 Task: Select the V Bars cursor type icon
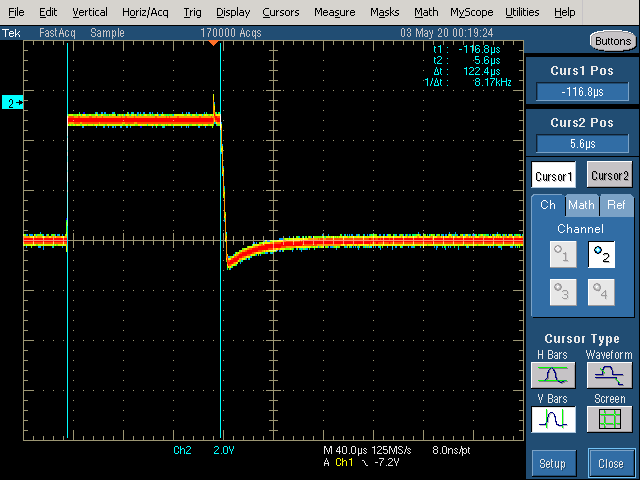552,420
